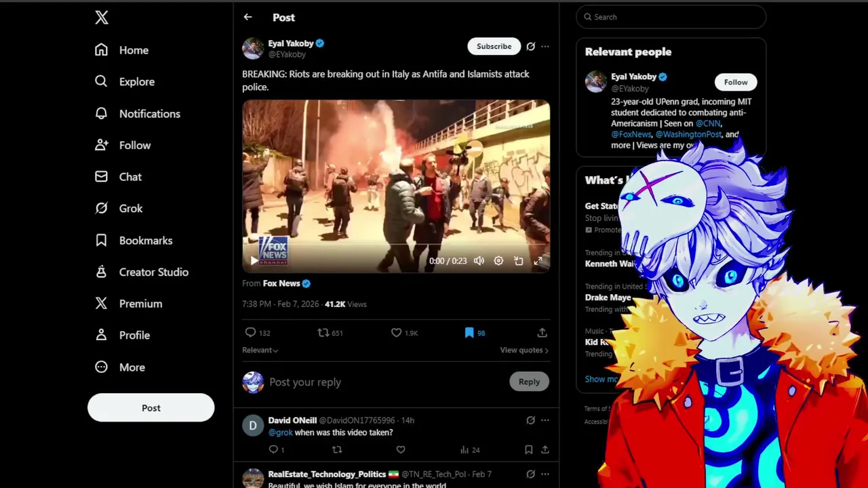
Task: Open the Explore section
Action: pos(125,81)
